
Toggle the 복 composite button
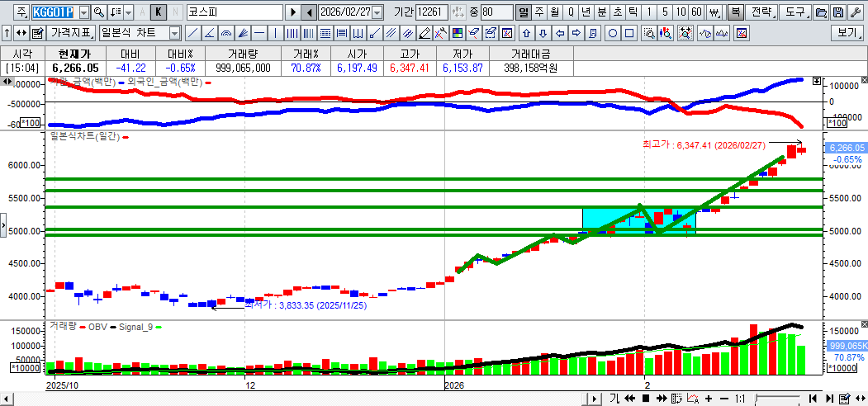click(x=735, y=12)
